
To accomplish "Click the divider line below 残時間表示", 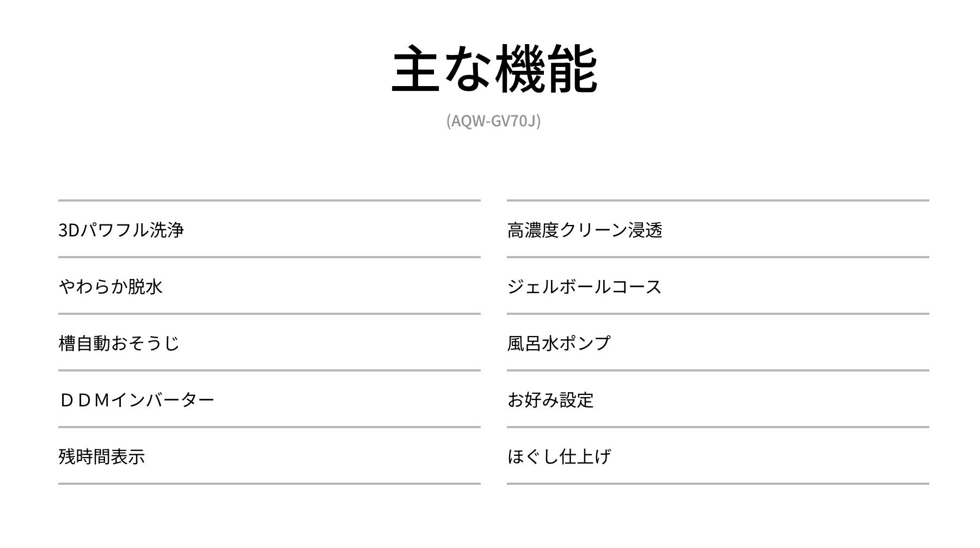I will click(x=269, y=483).
